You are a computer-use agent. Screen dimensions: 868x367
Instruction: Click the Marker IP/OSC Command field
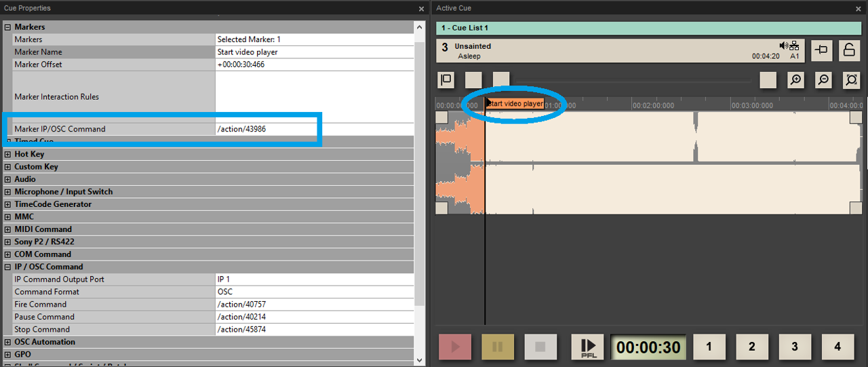pos(314,129)
